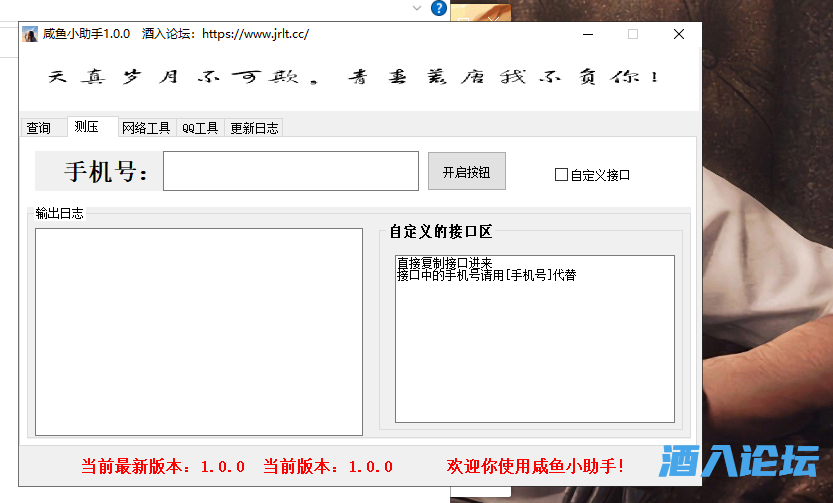Minimize the 咸鱼小助手 window
Screen dimensions: 833x503
click(588, 34)
